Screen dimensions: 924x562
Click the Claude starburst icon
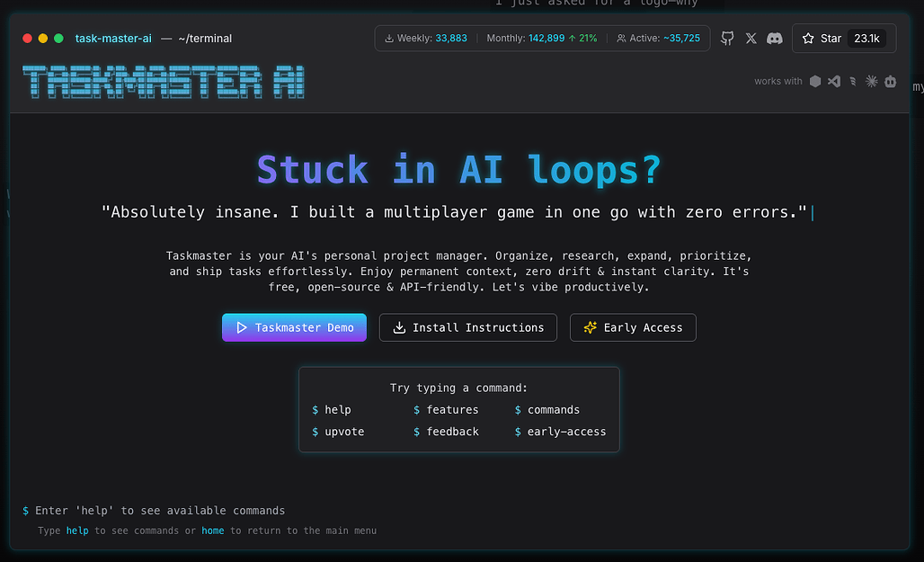[871, 81]
